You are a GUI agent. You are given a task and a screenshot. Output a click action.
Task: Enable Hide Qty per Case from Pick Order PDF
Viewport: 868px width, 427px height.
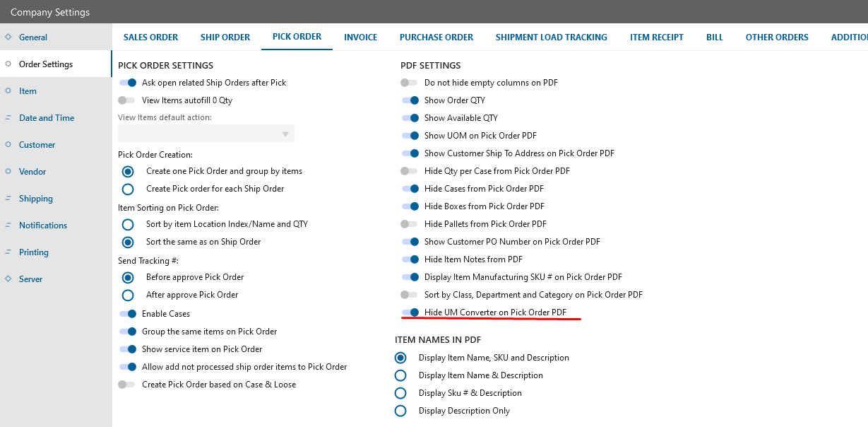410,171
